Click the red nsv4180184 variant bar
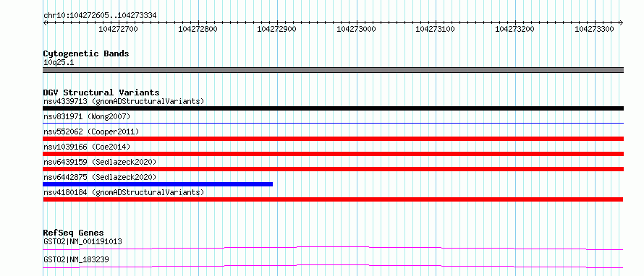 [333, 199]
